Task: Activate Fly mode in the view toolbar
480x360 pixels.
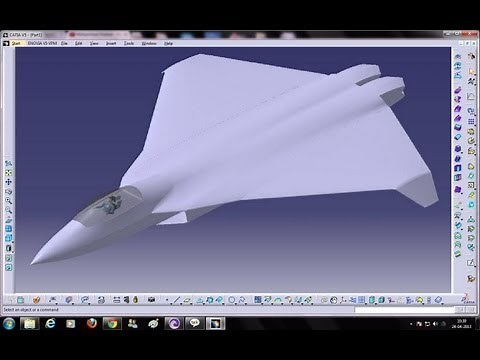Action: point(9,164)
